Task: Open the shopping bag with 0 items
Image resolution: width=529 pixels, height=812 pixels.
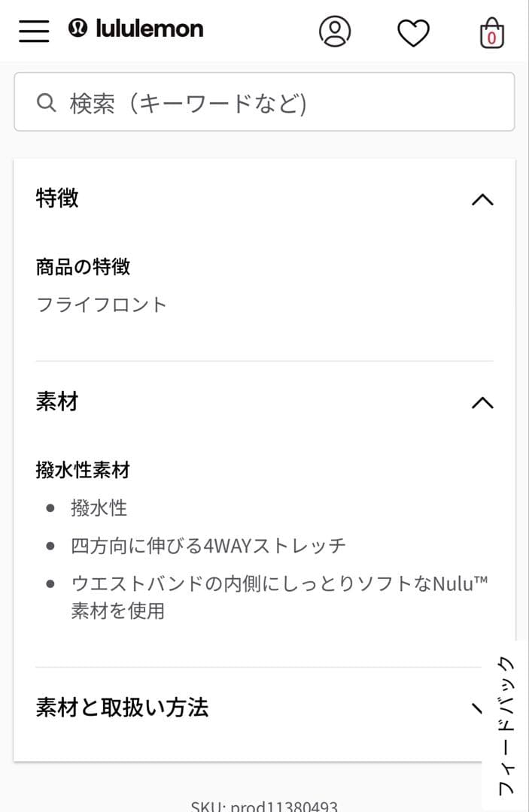Action: pyautogui.click(x=490, y=32)
